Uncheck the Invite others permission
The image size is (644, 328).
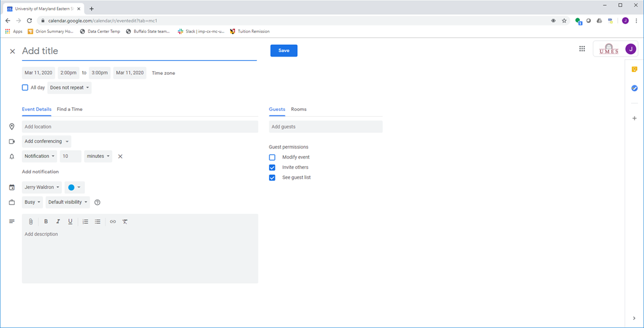pos(272,167)
